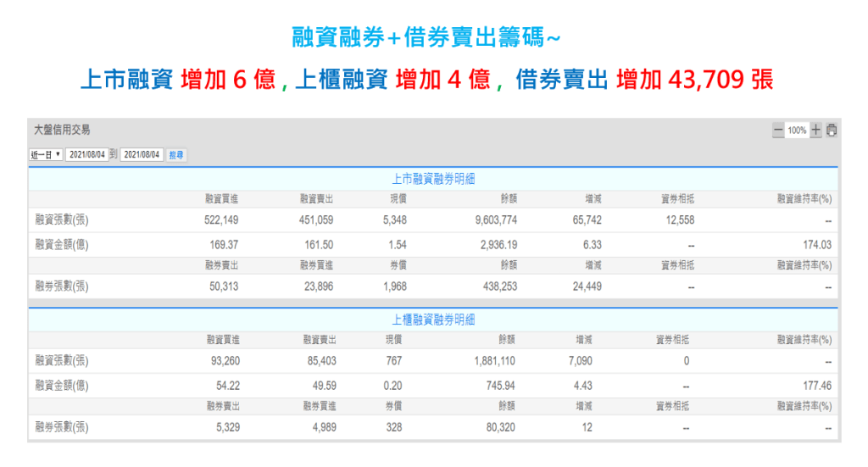Open the 近一日 period dropdown

click(x=47, y=155)
